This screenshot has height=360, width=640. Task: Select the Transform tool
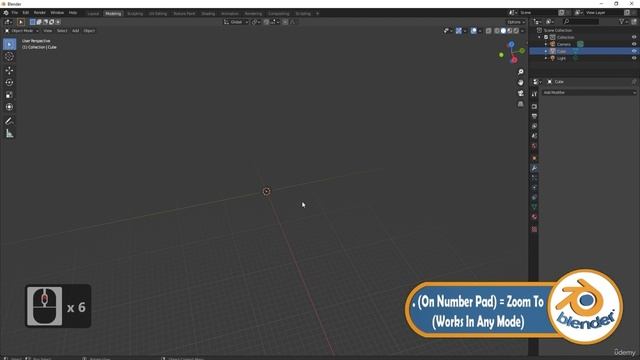click(x=9, y=107)
